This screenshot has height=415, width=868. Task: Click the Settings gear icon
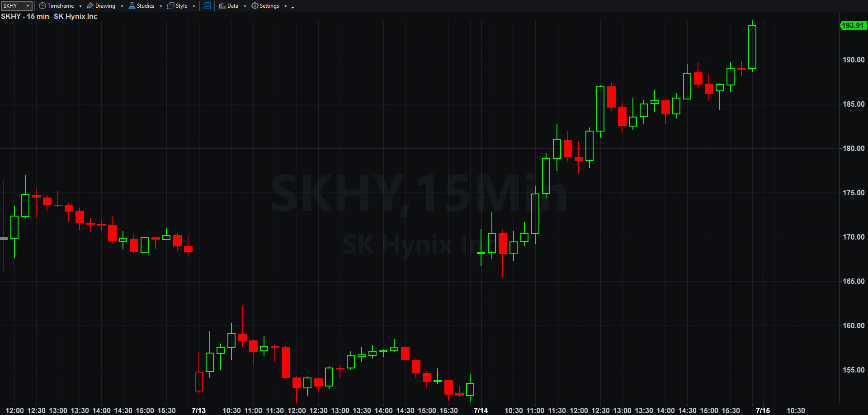(x=255, y=6)
